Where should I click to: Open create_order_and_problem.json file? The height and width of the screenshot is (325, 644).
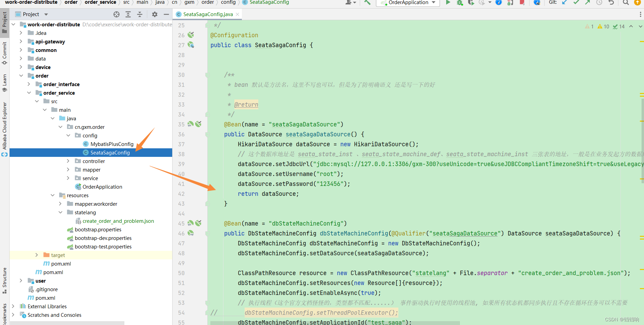[118, 221]
